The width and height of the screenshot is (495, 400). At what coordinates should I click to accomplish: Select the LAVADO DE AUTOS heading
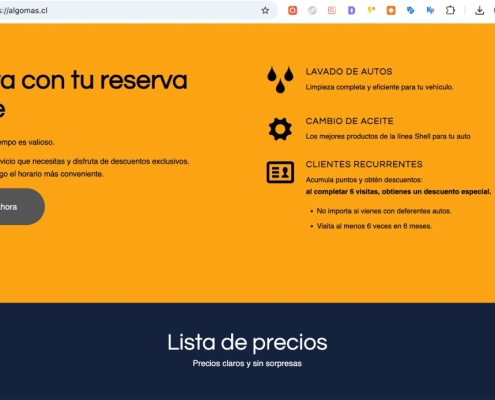point(349,71)
